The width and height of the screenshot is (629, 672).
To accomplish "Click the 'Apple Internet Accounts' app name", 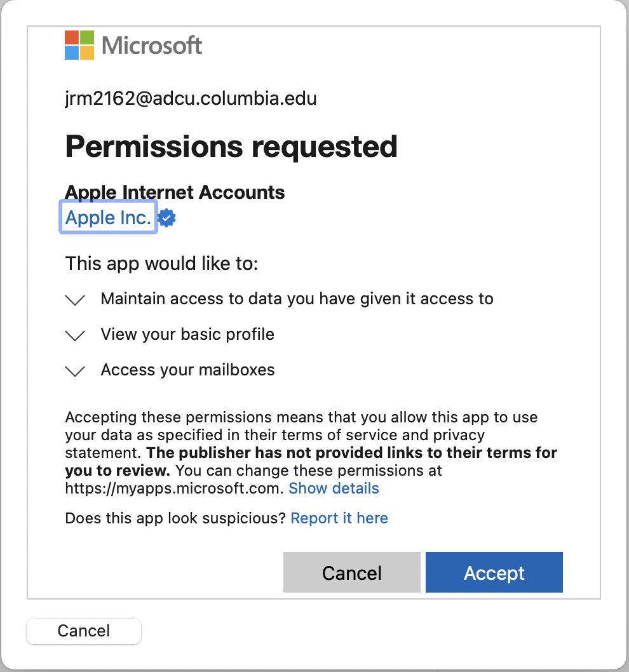I will [x=175, y=192].
